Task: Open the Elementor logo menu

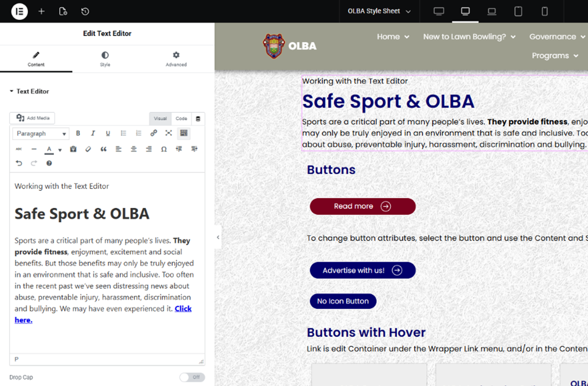Action: [19, 11]
